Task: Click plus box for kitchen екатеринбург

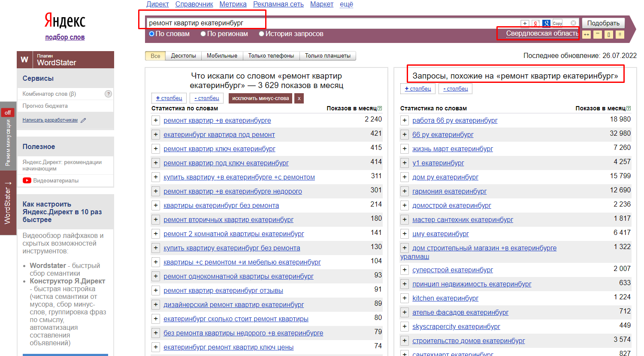Action: [404, 298]
